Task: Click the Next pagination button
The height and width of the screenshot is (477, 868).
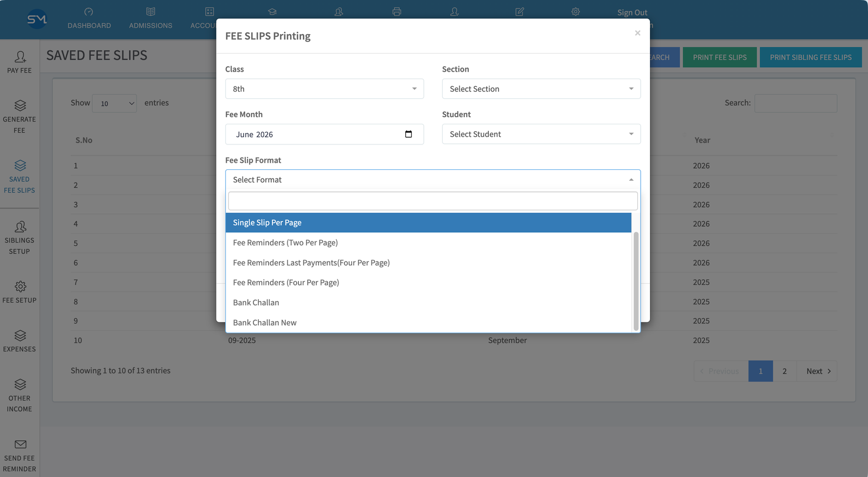Action: point(817,371)
